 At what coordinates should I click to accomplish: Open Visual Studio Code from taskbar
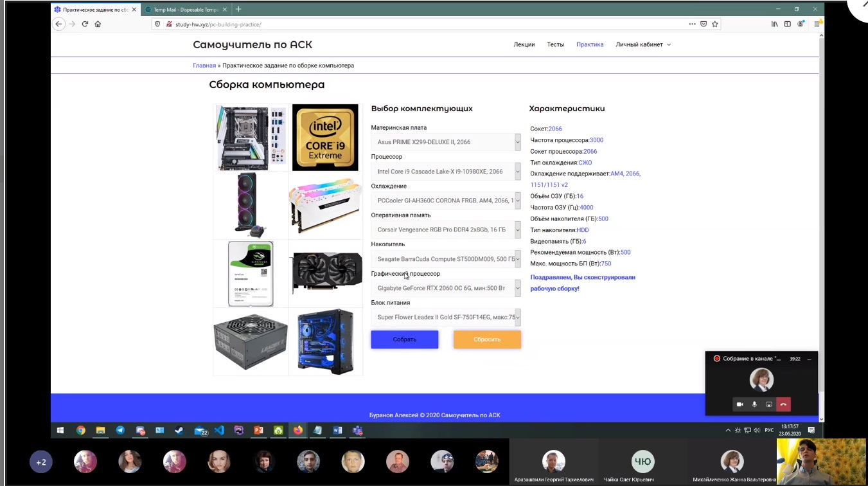[219, 431]
